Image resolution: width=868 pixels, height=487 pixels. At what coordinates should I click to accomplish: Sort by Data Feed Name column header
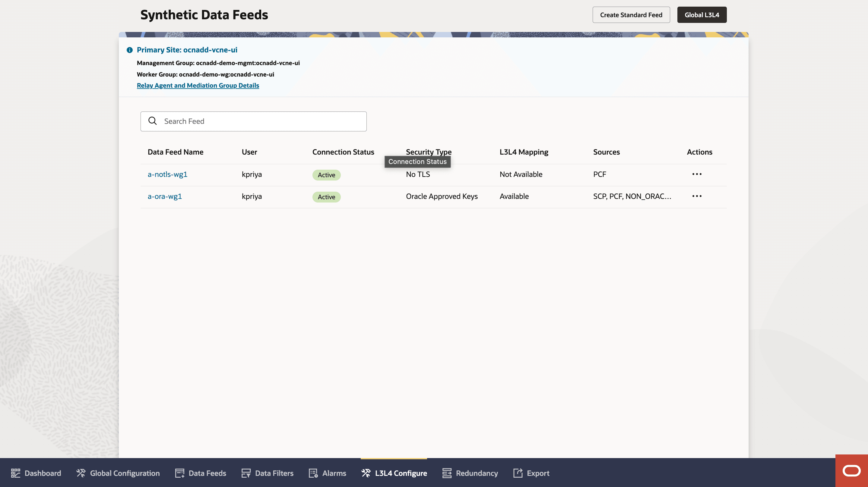tap(175, 152)
